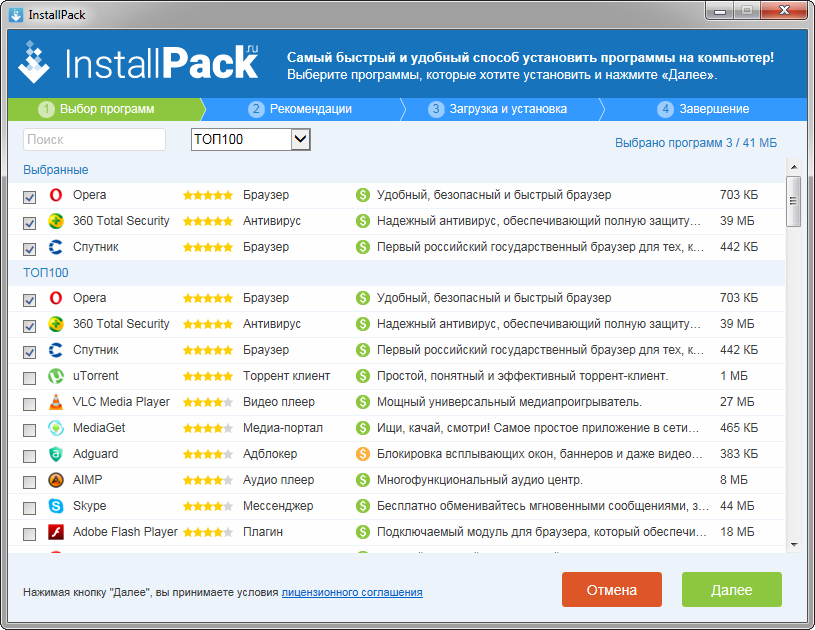Uncheck 360 Total Security in Выбранные section

click(x=30, y=223)
